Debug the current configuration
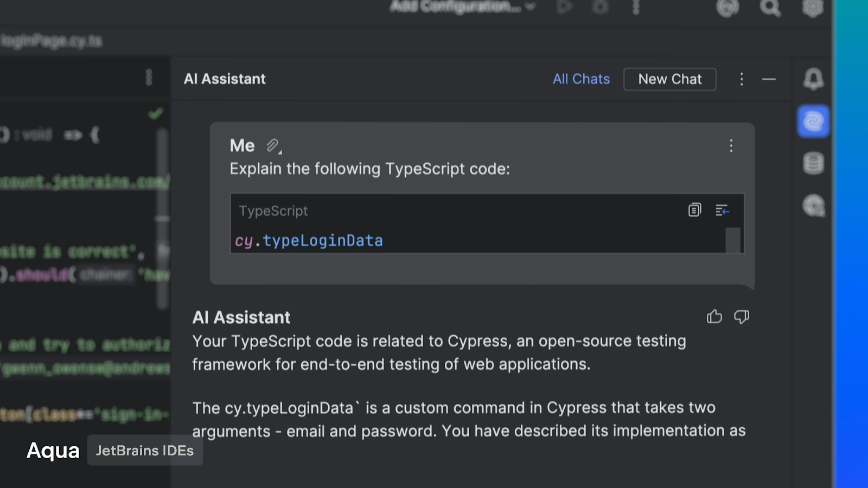Image resolution: width=868 pixels, height=488 pixels. pos(600,7)
